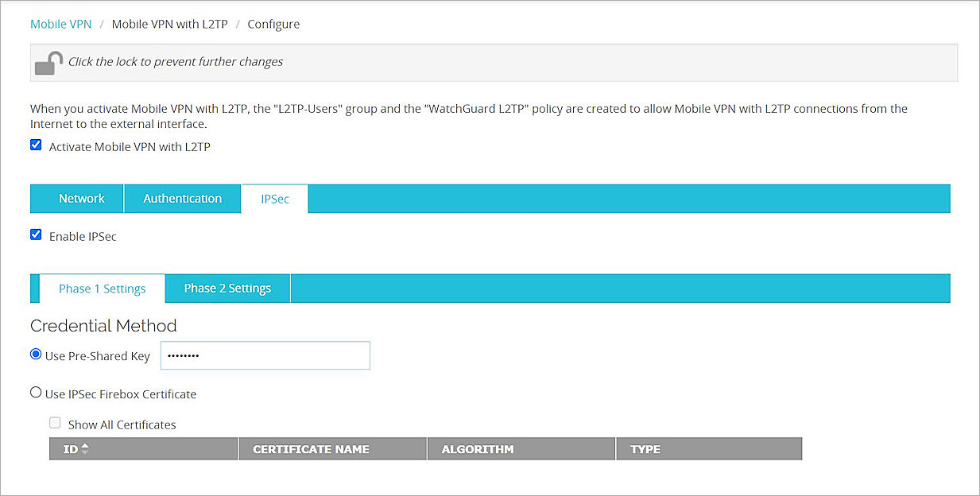
Task: Disable the Enable IPSec checkbox
Action: [x=36, y=234]
